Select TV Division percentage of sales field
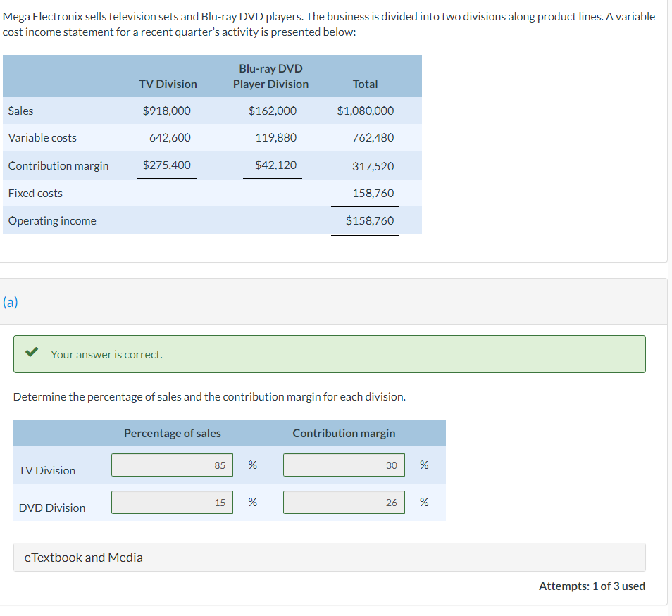The height and width of the screenshot is (616, 672). [173, 465]
